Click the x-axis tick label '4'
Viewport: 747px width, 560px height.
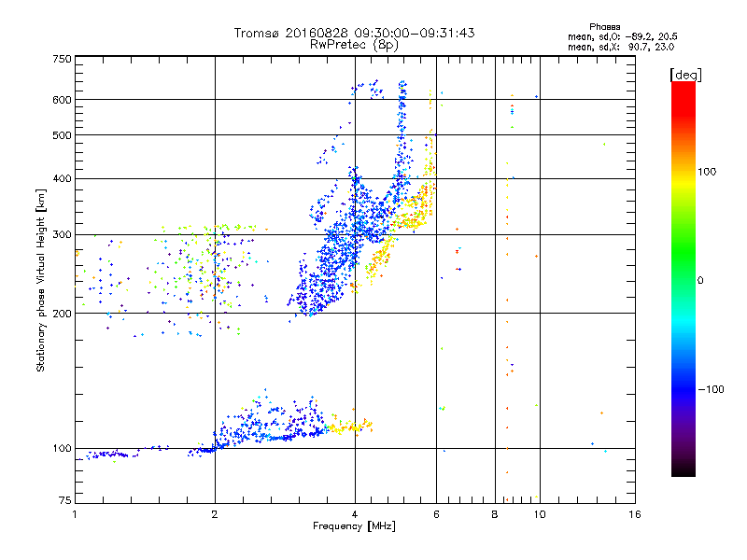[x=355, y=514]
